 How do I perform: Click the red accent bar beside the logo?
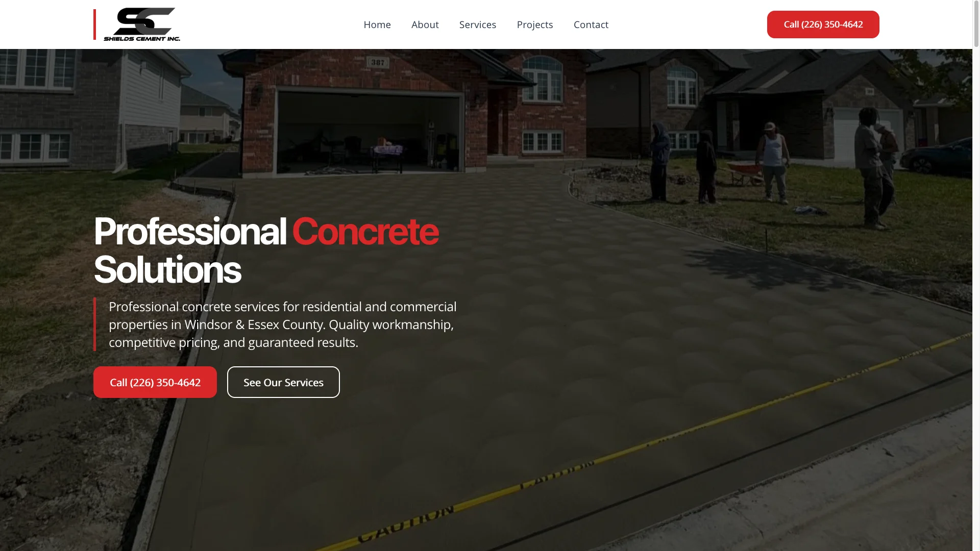[94, 24]
